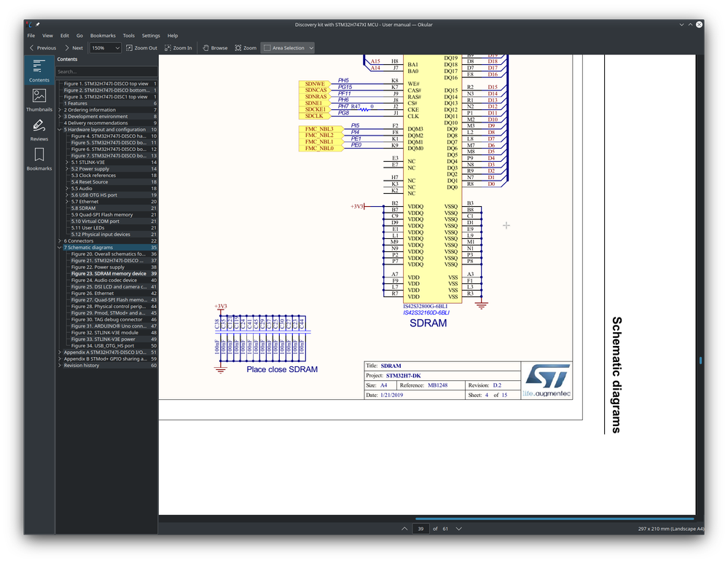
Task: Click the next page down-arrow at bottom
Action: pyautogui.click(x=458, y=529)
